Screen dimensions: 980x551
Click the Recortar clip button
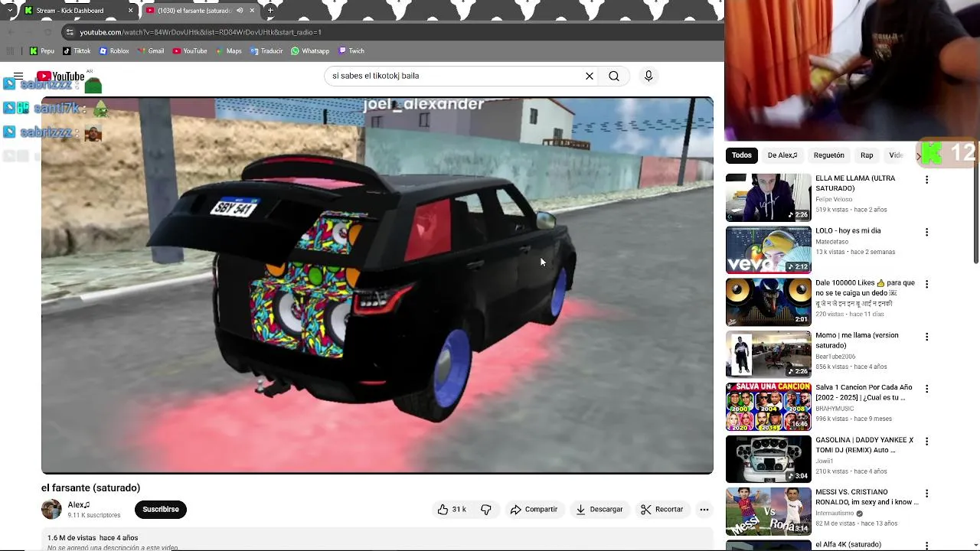pos(662,510)
